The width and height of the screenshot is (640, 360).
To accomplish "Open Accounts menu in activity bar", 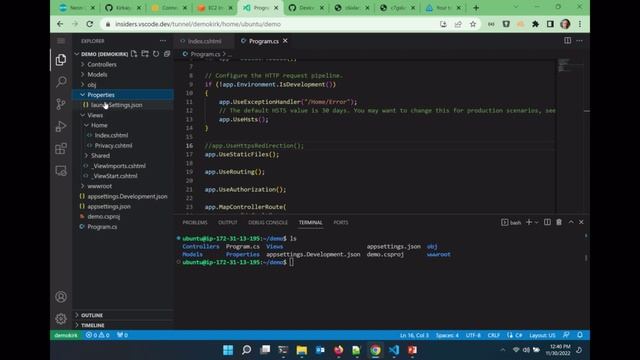I will (61, 297).
